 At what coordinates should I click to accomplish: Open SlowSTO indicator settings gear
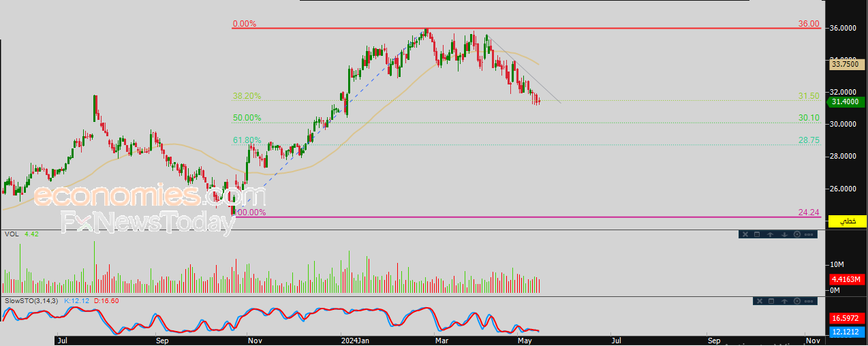(796, 300)
